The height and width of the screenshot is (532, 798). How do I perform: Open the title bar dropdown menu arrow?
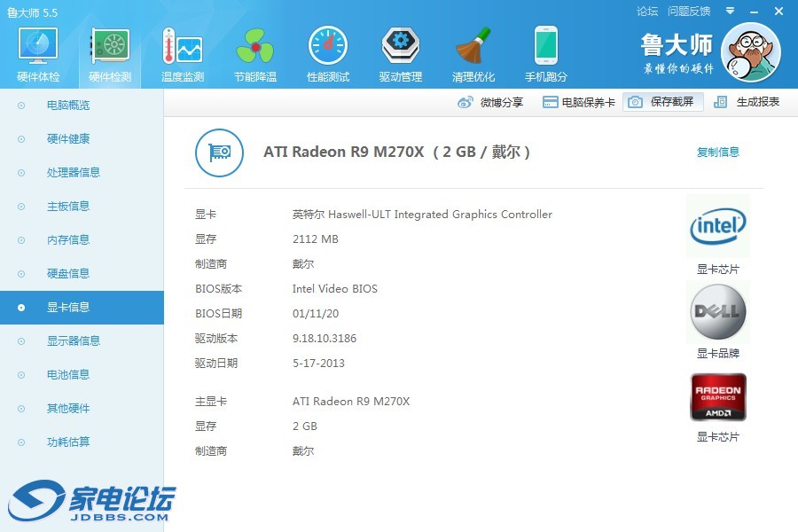tap(731, 11)
